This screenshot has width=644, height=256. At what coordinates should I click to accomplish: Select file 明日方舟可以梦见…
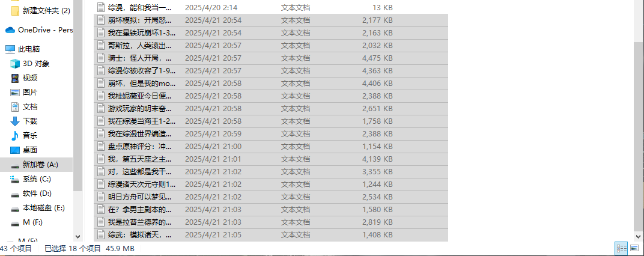[271, 197]
